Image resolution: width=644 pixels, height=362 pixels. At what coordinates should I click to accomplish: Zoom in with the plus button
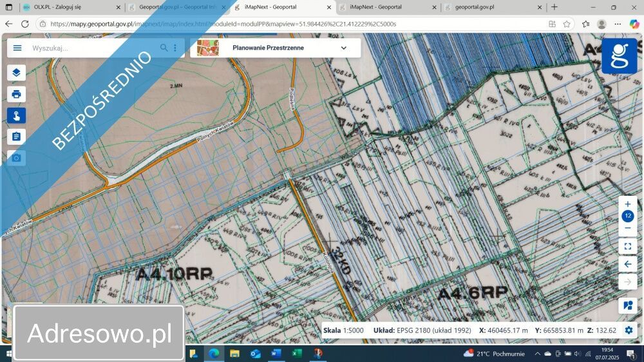(x=627, y=204)
